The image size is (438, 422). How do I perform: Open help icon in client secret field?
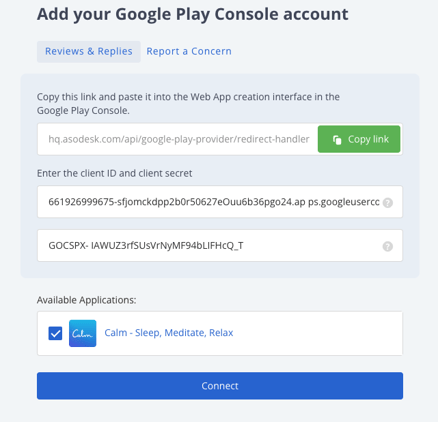[x=387, y=246]
